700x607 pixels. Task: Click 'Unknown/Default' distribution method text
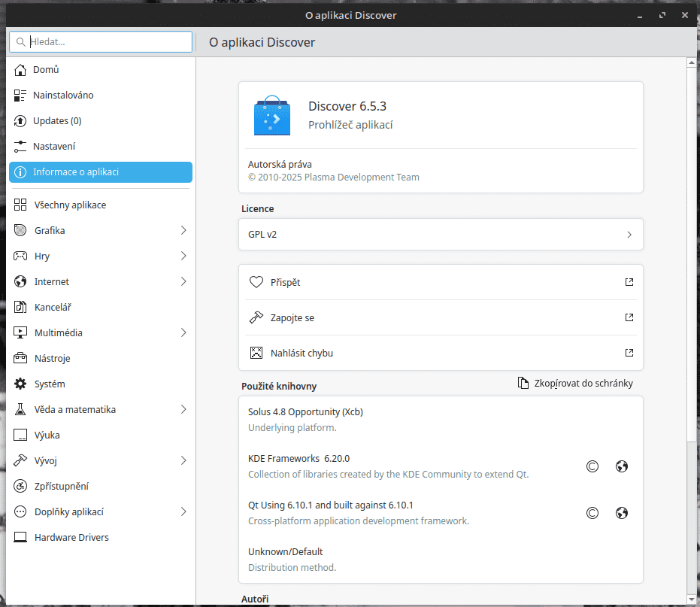[x=285, y=551]
